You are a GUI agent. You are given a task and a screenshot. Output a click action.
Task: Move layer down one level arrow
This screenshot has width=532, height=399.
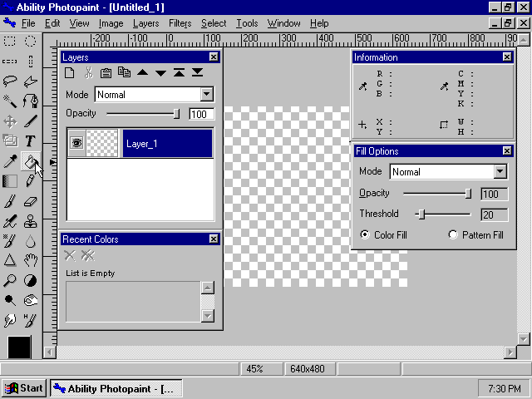point(160,72)
